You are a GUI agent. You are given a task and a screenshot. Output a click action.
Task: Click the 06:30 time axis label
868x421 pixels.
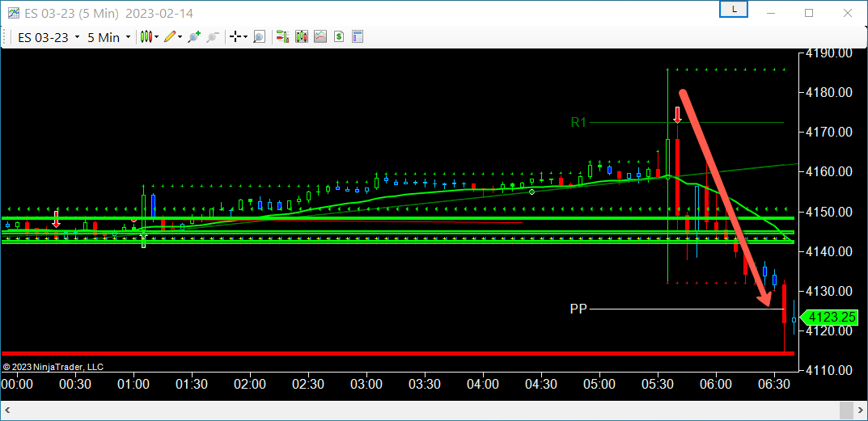click(x=774, y=383)
